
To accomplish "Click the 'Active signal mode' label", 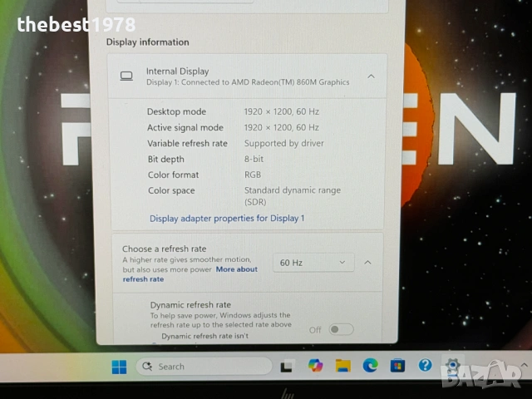I will coord(185,127).
